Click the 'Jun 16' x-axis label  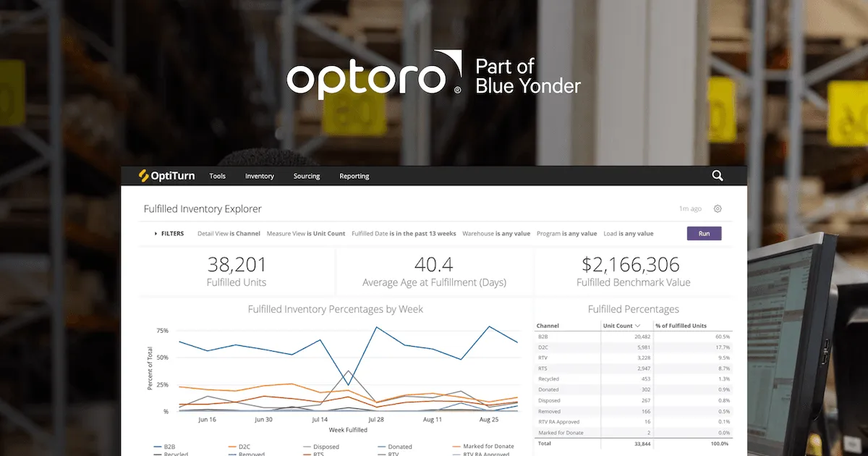(x=208, y=419)
